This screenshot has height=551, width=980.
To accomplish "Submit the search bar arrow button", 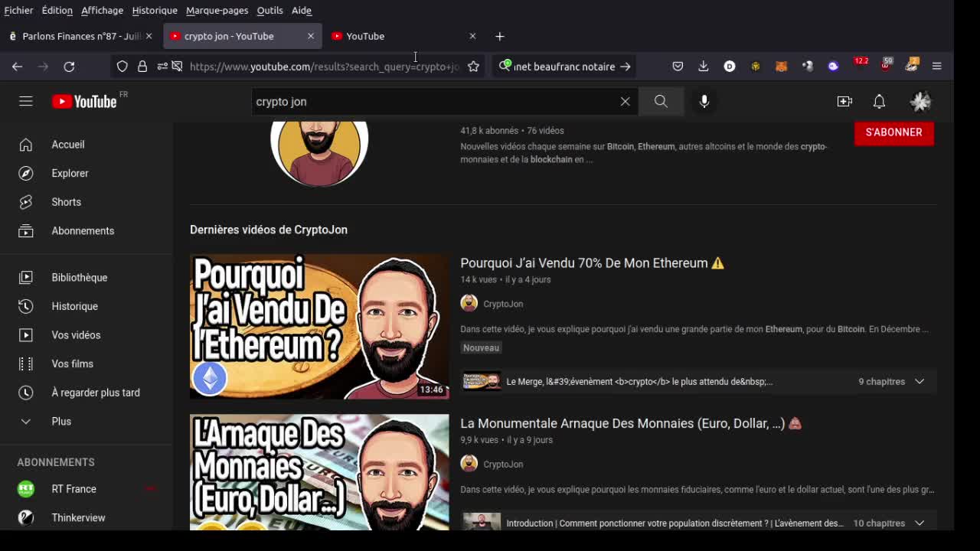I will pyautogui.click(x=625, y=67).
